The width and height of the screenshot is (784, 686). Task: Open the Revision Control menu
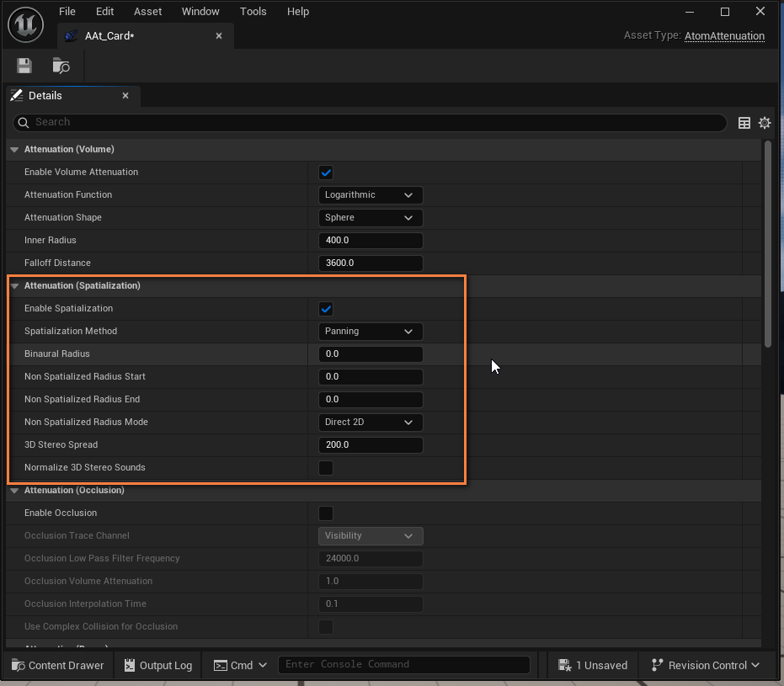point(706,665)
